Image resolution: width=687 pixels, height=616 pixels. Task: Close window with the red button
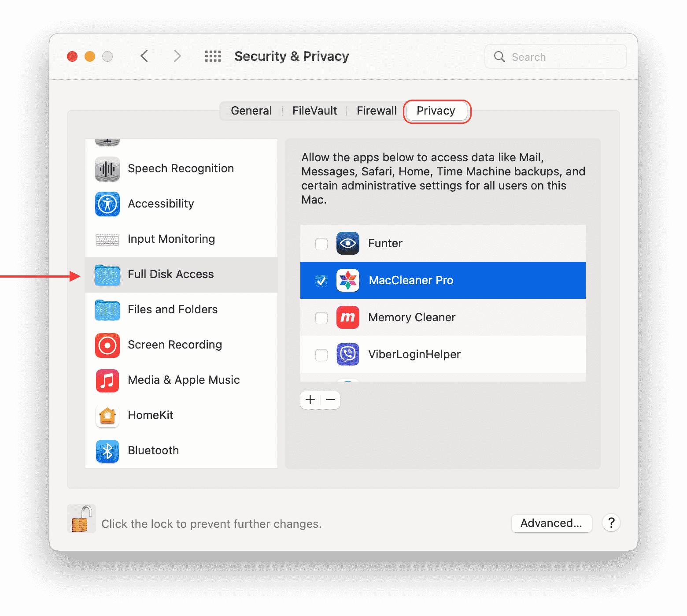click(x=72, y=56)
